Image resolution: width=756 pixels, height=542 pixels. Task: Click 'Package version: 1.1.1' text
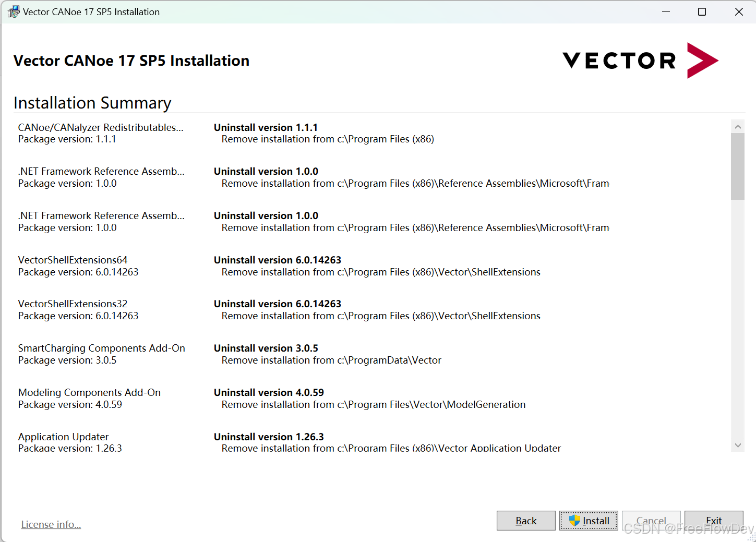click(x=67, y=139)
